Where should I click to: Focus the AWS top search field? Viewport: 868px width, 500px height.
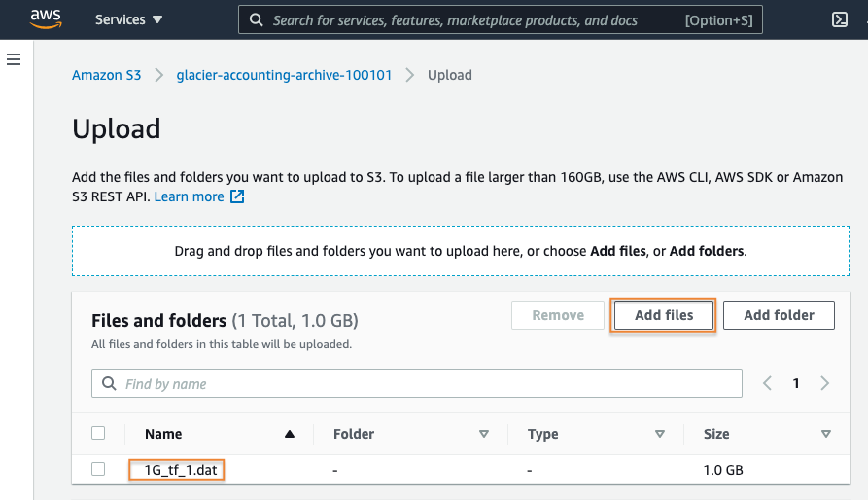[x=500, y=19]
